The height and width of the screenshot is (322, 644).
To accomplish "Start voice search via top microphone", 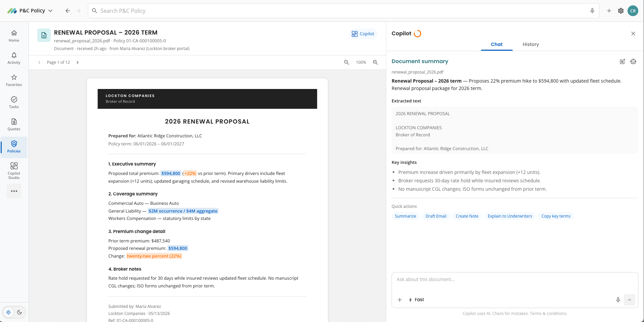I will pos(592,11).
